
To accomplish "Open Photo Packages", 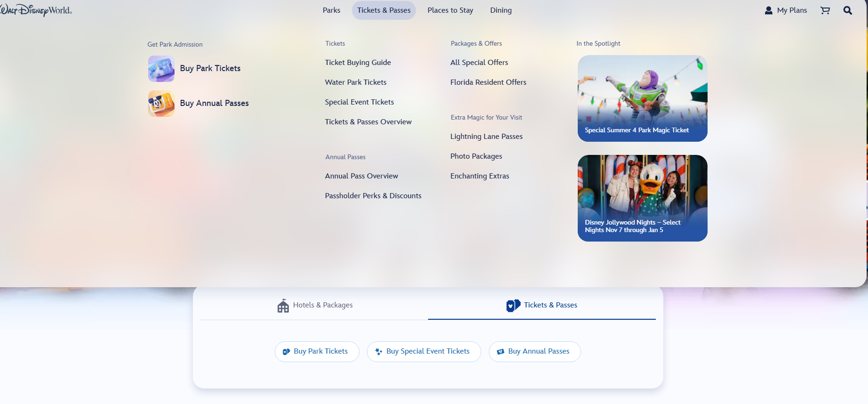I will [476, 156].
